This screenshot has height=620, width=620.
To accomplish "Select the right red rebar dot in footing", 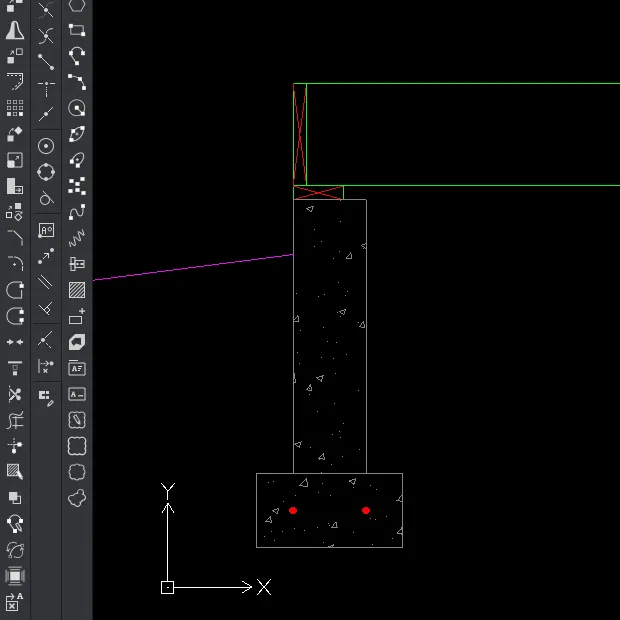I will [366, 510].
